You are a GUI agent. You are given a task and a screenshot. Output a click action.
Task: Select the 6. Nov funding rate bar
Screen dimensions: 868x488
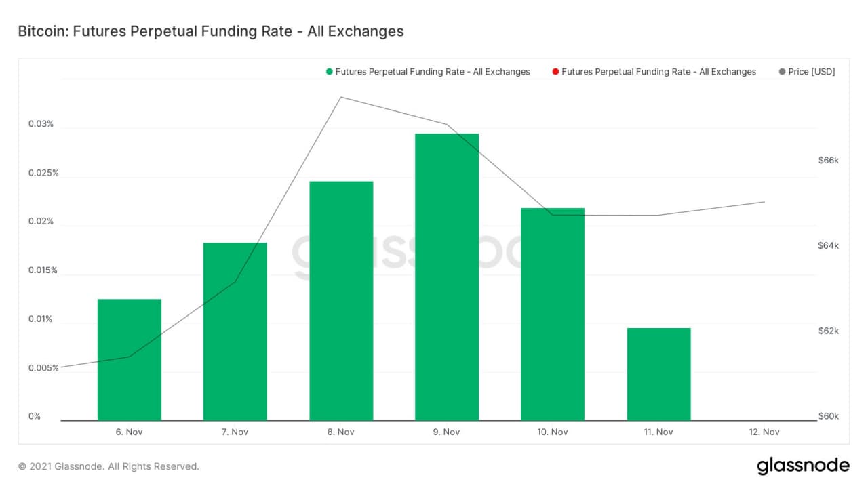130,359
